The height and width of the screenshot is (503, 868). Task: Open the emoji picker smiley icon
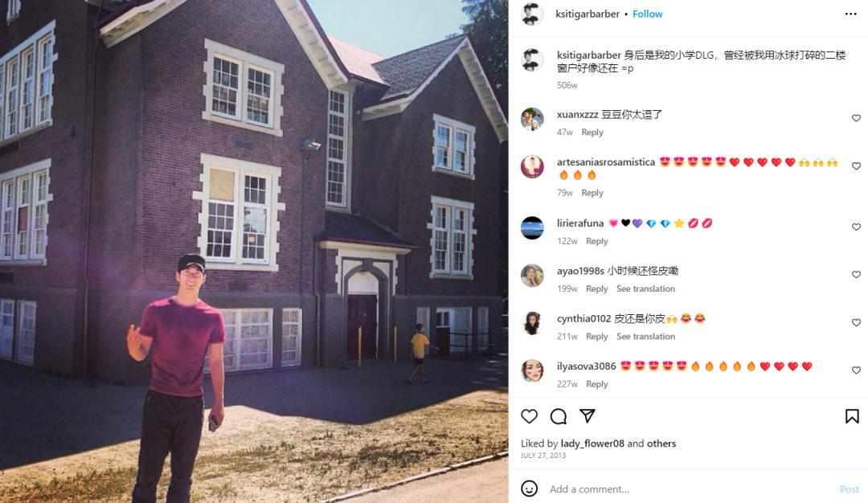[x=529, y=489]
